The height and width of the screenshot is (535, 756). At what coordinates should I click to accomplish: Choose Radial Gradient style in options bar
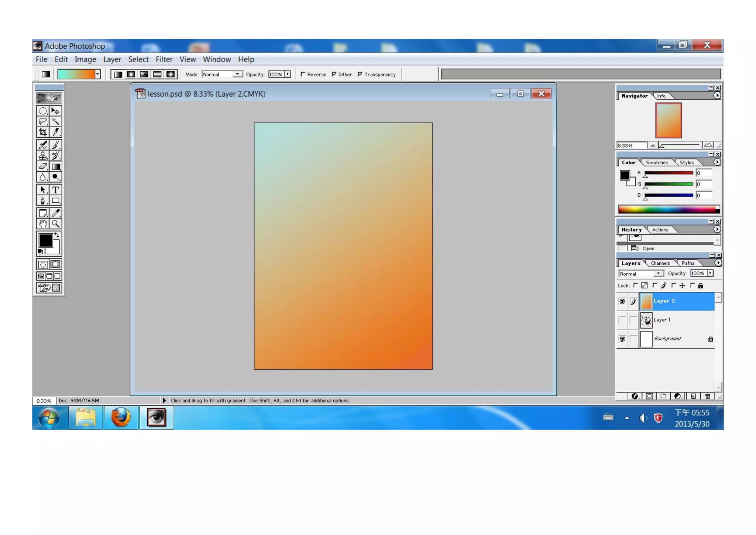(x=131, y=74)
